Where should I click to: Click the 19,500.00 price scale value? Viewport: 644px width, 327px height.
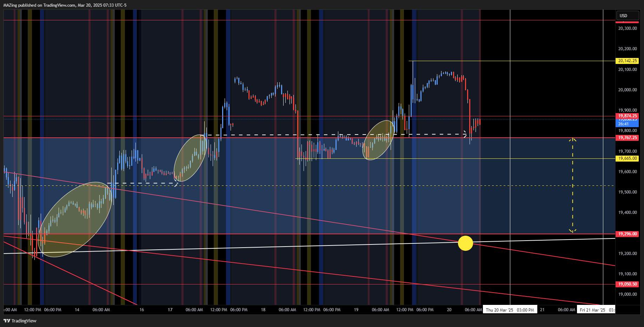pos(628,192)
